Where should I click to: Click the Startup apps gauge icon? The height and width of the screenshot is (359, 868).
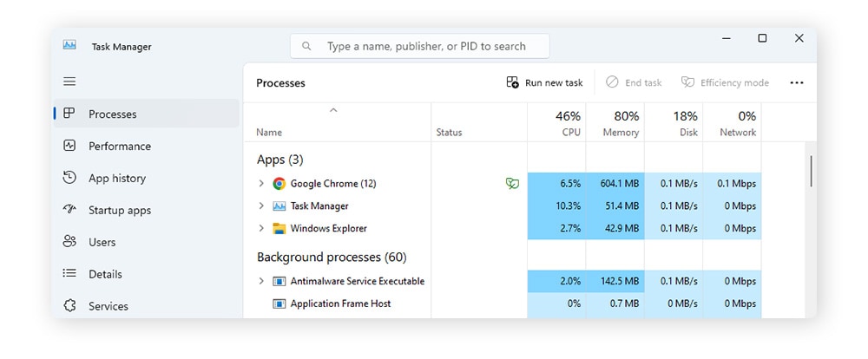pos(69,209)
